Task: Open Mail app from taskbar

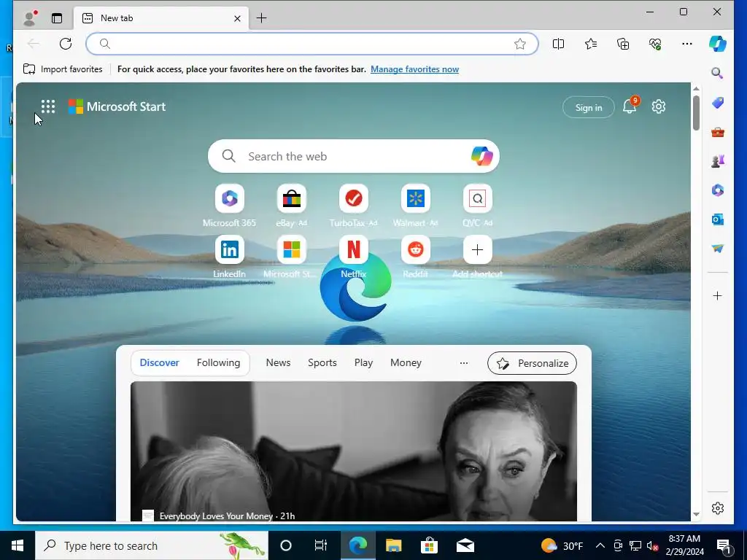Action: [465, 545]
